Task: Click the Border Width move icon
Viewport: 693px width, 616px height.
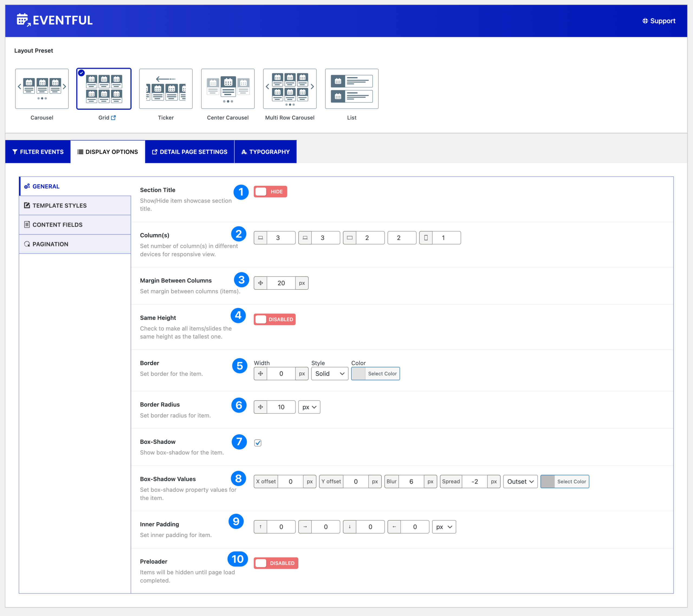Action: click(x=260, y=373)
